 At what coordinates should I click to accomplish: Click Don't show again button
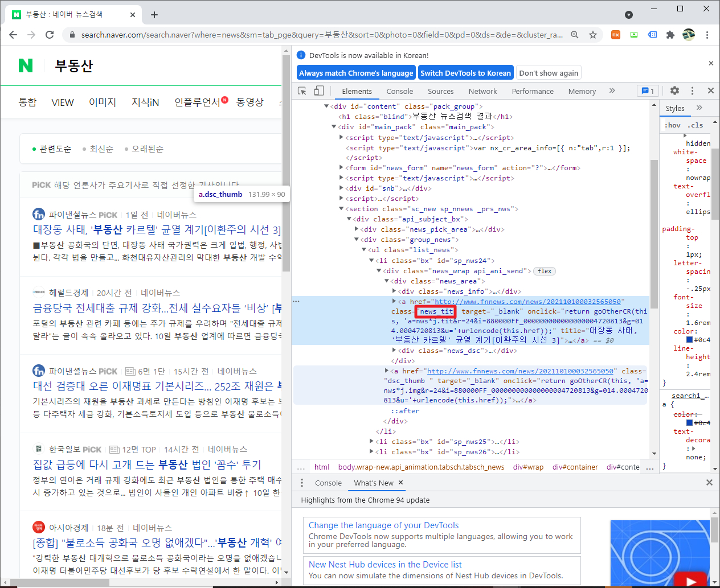coord(549,73)
